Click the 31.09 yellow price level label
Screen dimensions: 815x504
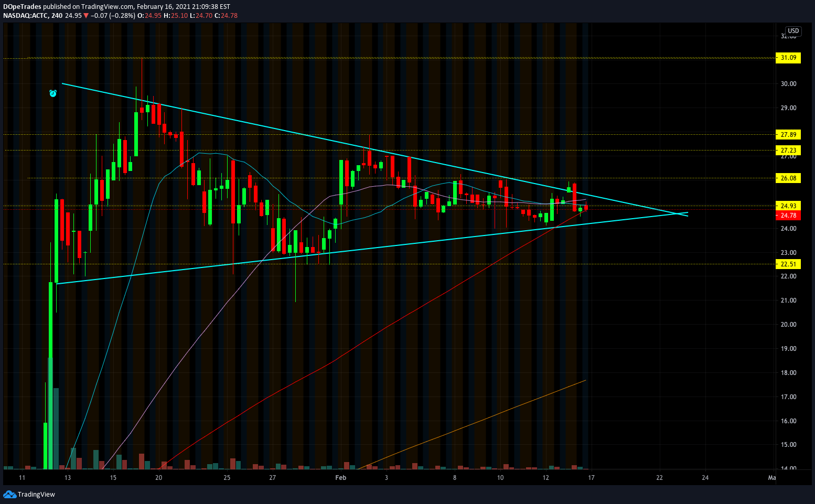click(788, 58)
